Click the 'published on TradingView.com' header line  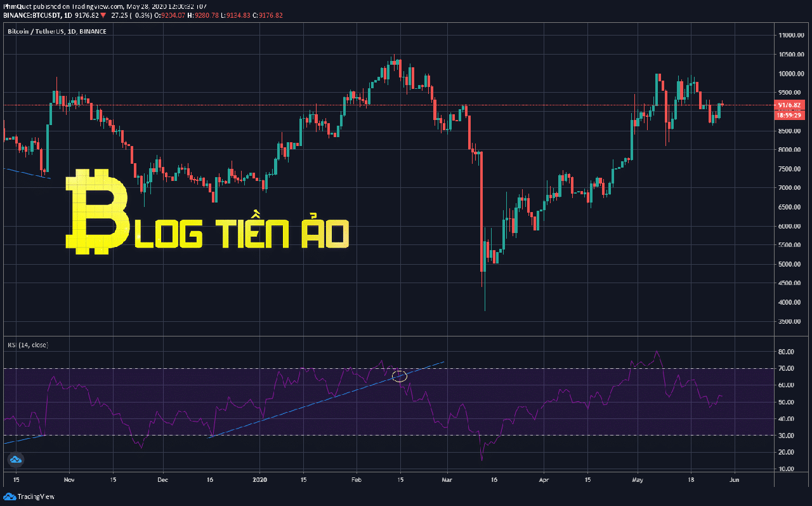pos(105,6)
